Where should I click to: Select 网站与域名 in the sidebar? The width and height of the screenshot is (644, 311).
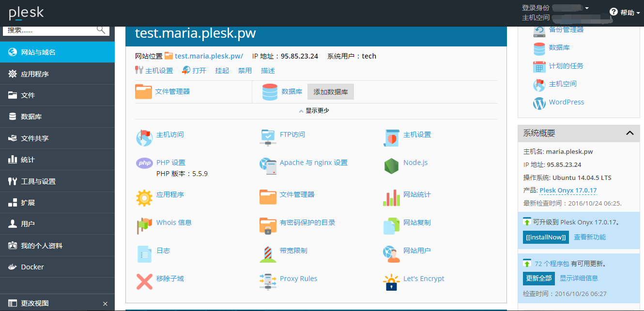click(57, 52)
